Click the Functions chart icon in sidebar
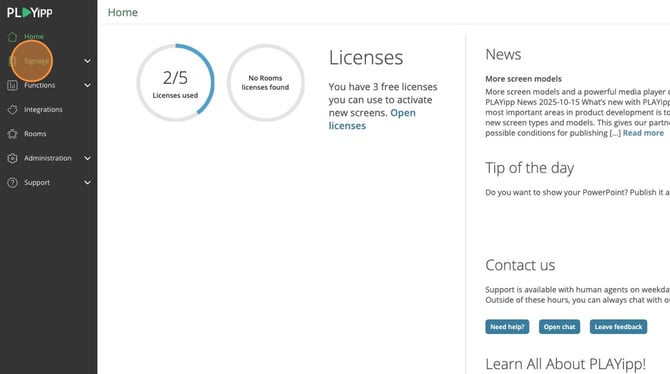This screenshot has width=670, height=374. (x=12, y=85)
